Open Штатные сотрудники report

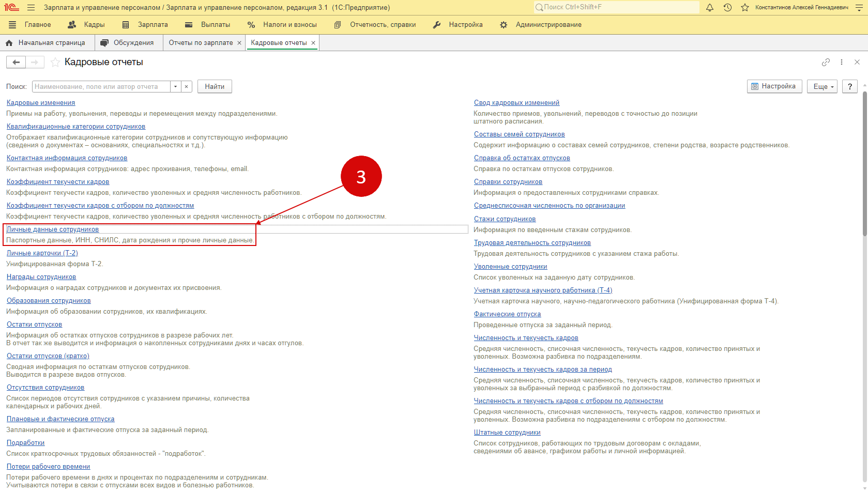(x=507, y=433)
